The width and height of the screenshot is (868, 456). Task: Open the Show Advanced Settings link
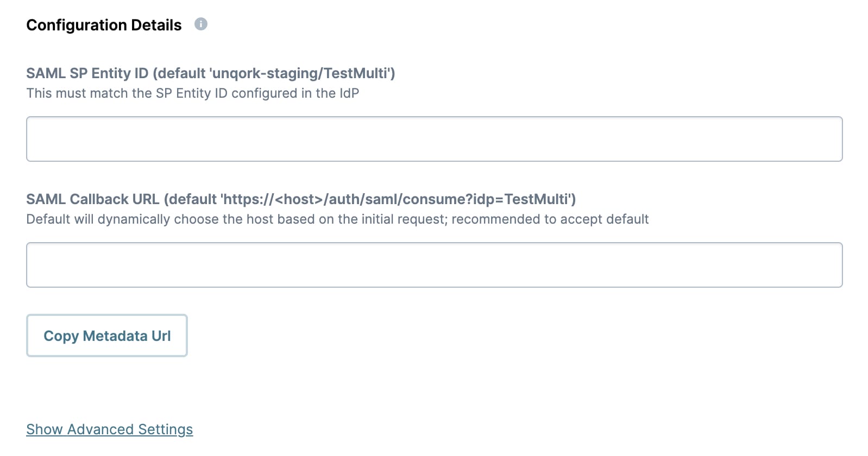click(x=110, y=429)
